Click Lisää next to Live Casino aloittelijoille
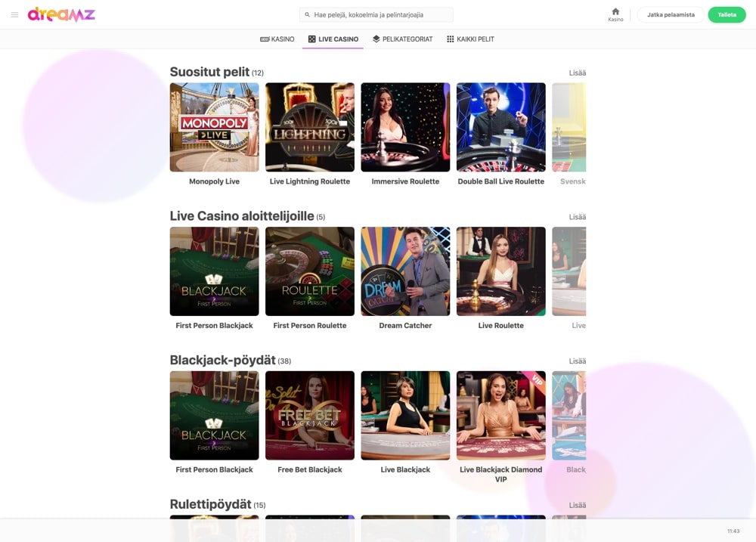 pos(577,217)
